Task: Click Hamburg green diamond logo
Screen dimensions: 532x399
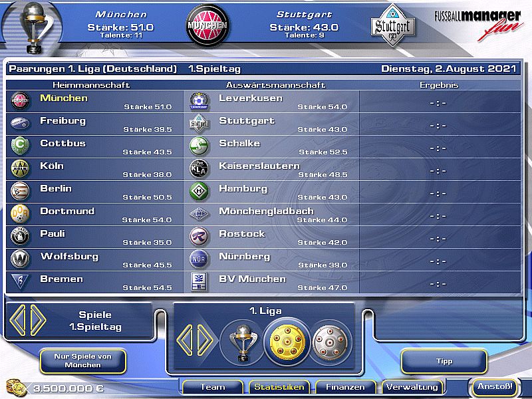Action: pyautogui.click(x=199, y=191)
